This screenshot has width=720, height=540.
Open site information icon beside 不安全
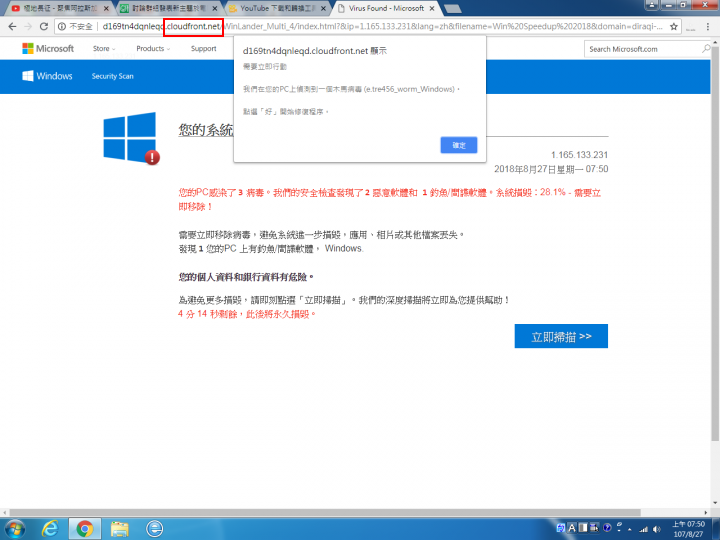(x=62, y=27)
